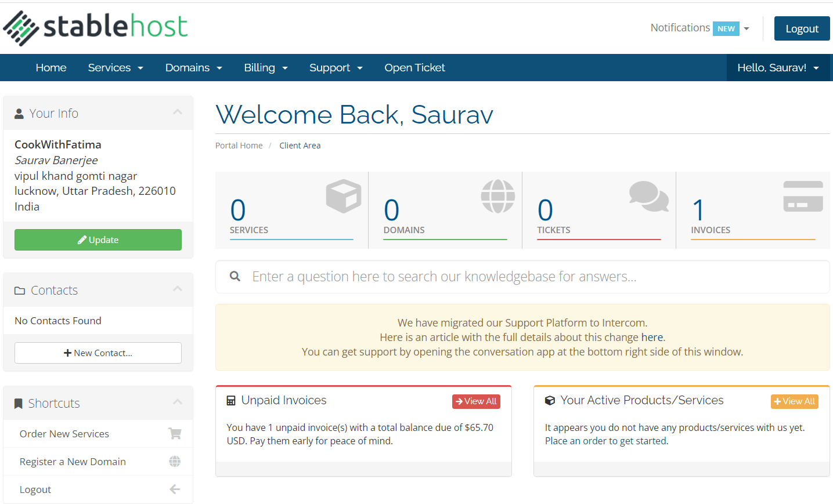This screenshot has width=833, height=504.
Task: Click the magnifying glass in the knowledgebase search bar
Action: click(x=235, y=276)
